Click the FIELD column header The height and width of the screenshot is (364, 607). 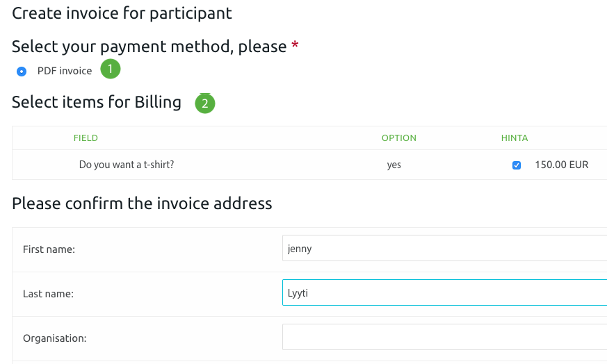point(86,138)
